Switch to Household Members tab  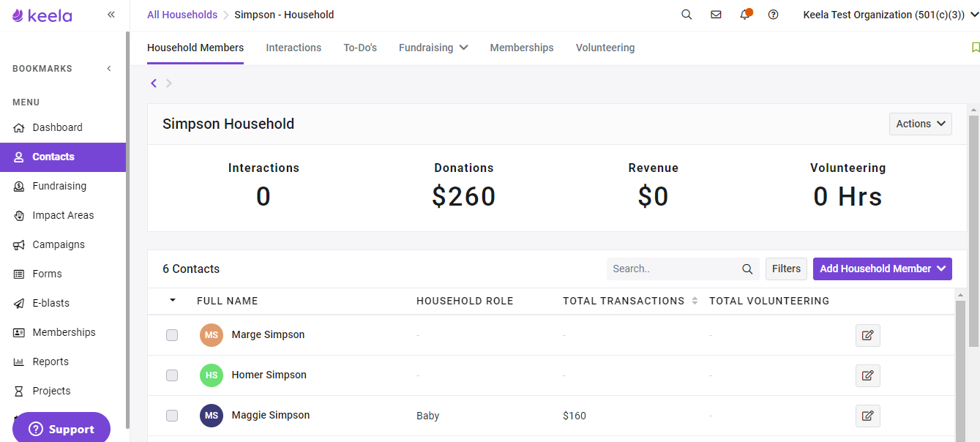(195, 48)
